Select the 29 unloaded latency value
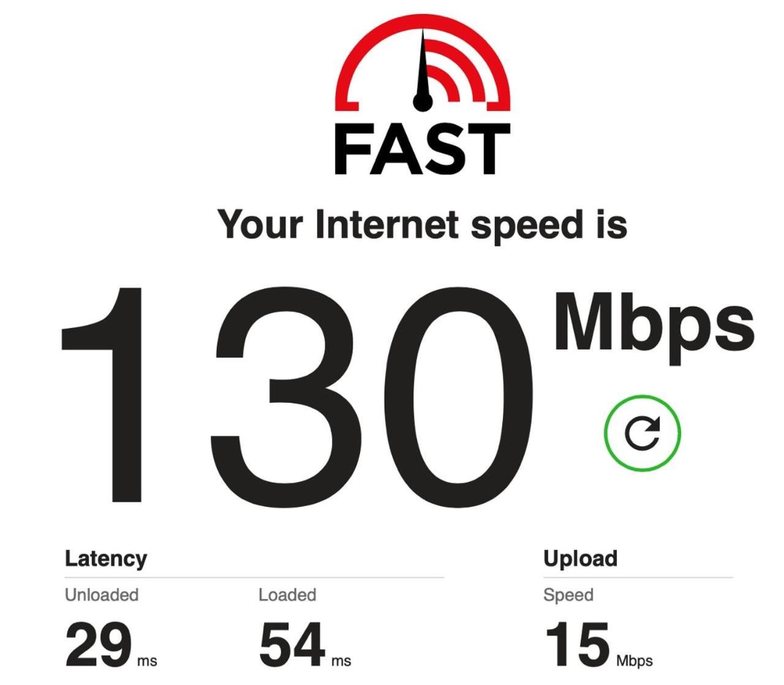Screen dimensions: 784x685 tap(98, 644)
